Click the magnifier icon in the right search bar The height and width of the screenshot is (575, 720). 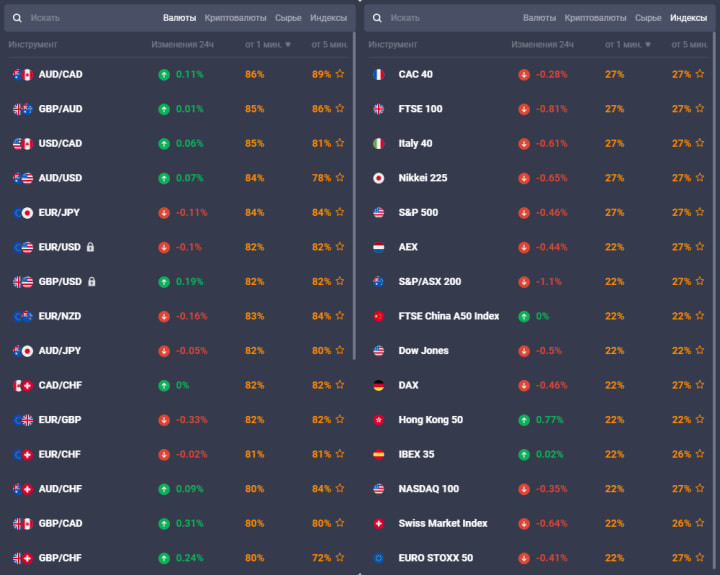click(x=377, y=18)
